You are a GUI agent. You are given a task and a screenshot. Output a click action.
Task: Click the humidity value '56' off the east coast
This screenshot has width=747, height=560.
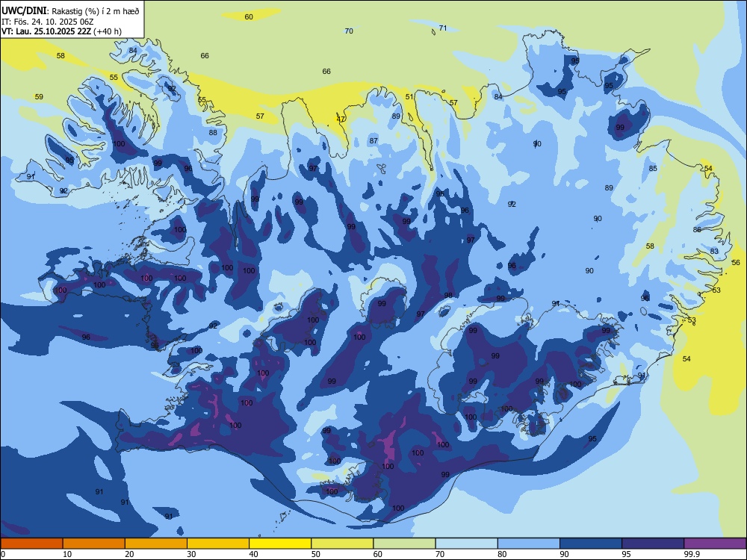pyautogui.click(x=736, y=262)
